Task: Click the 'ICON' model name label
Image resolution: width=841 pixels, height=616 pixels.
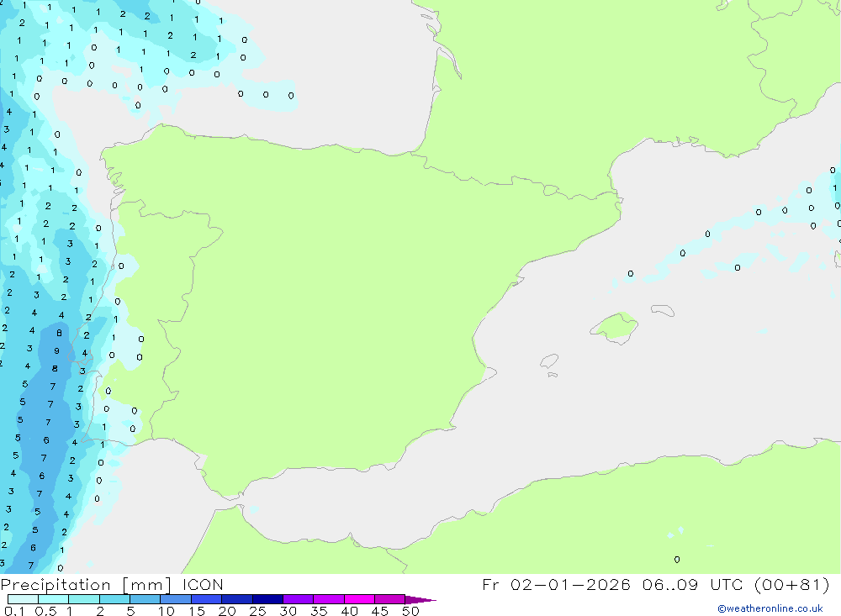Action: (x=202, y=585)
